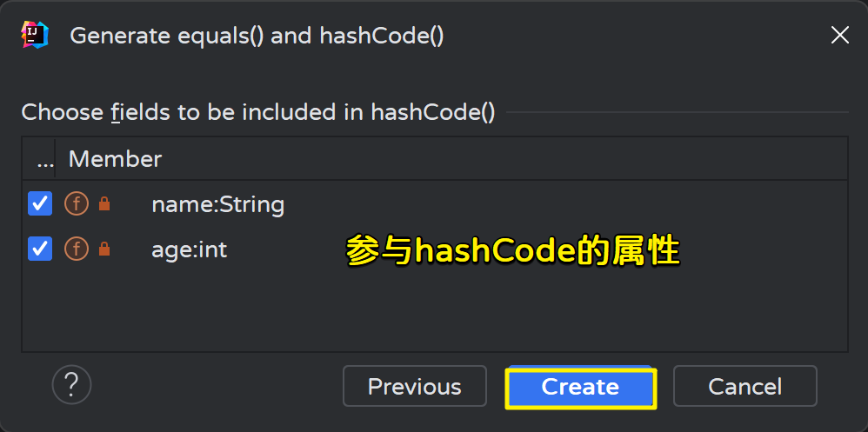Viewport: 868px width, 432px height.
Task: Click the dialog title text
Action: coord(257,36)
